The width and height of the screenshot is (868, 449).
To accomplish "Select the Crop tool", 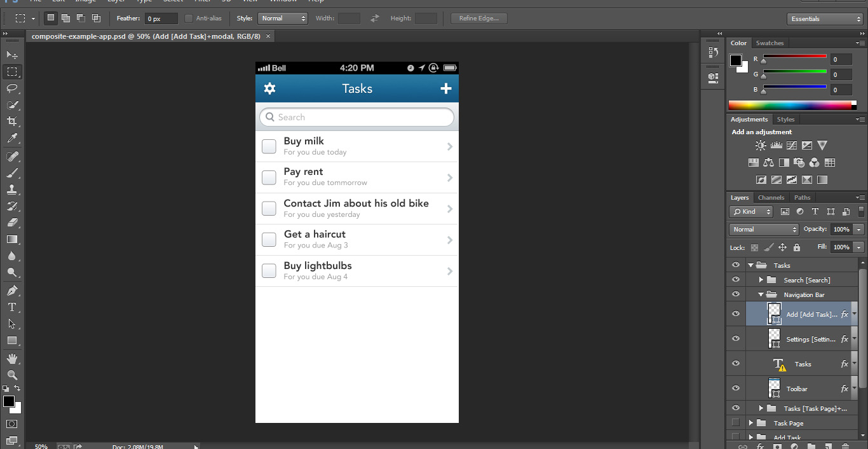I will [13, 121].
